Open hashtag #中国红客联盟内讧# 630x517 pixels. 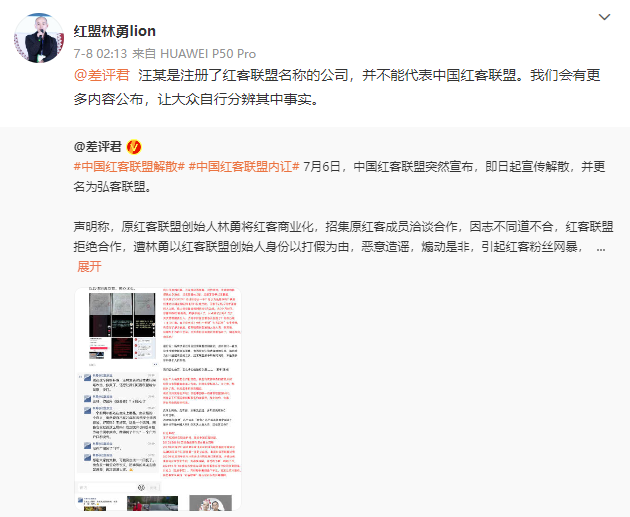pos(244,166)
